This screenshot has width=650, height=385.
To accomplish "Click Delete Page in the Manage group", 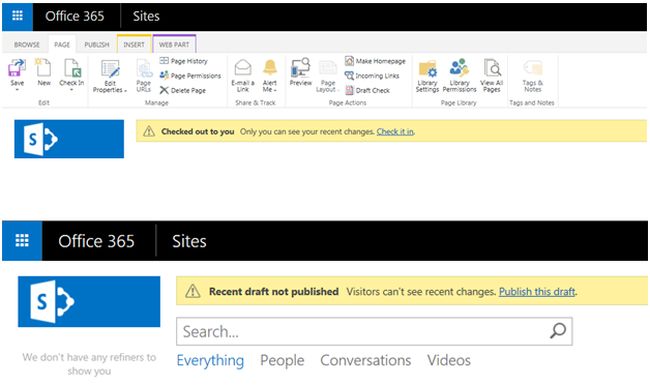I will coord(183,90).
